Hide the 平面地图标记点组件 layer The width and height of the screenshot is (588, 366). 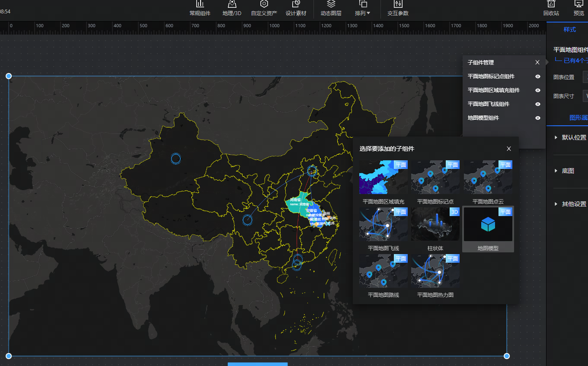point(538,76)
